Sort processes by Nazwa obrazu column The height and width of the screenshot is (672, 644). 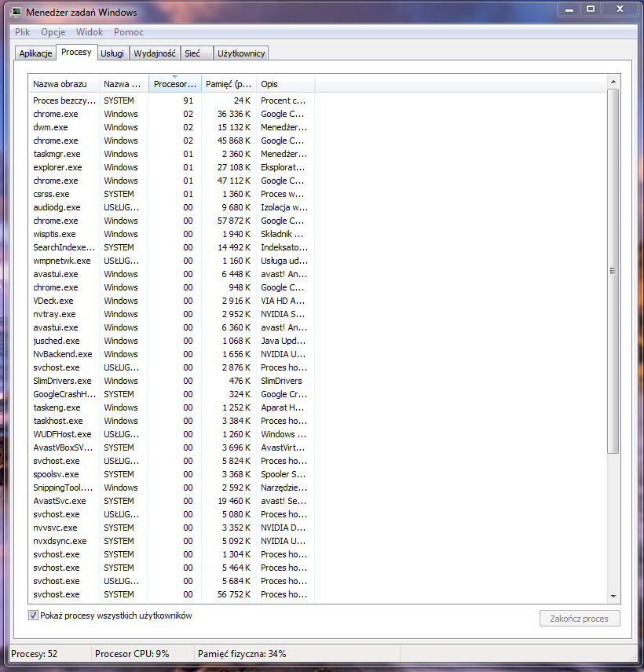click(x=64, y=84)
